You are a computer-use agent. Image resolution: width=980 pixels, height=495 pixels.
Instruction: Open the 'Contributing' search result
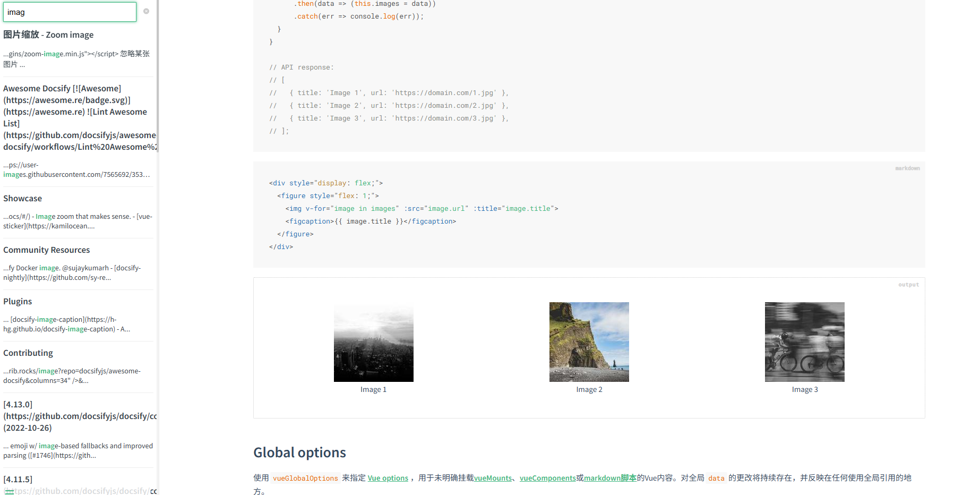[28, 353]
